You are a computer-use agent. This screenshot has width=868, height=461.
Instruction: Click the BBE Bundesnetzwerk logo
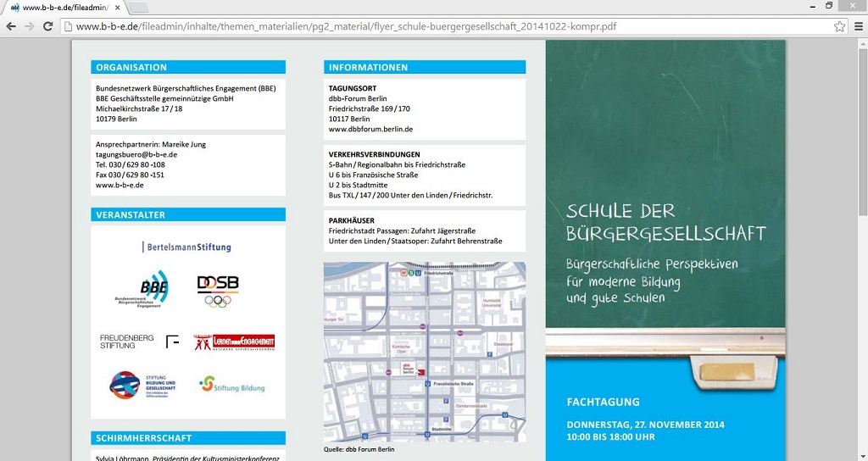[x=143, y=290]
